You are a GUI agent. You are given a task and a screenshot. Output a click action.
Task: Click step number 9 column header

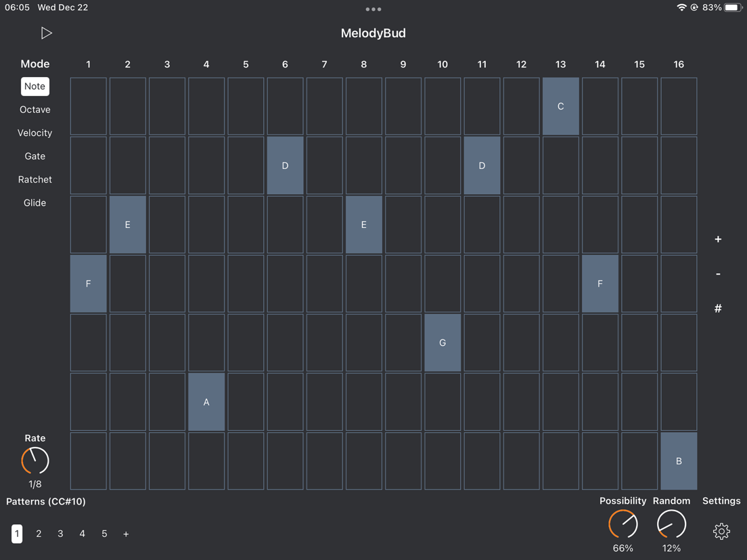[x=403, y=64]
